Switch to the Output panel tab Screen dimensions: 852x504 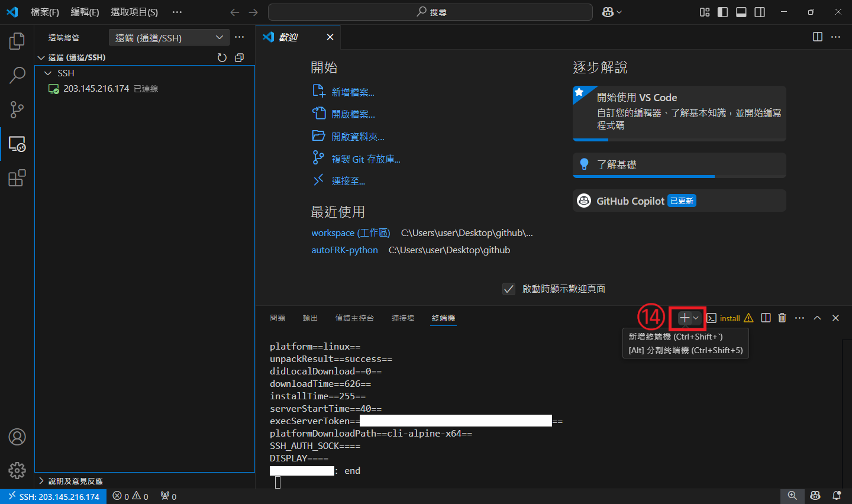tap(310, 318)
